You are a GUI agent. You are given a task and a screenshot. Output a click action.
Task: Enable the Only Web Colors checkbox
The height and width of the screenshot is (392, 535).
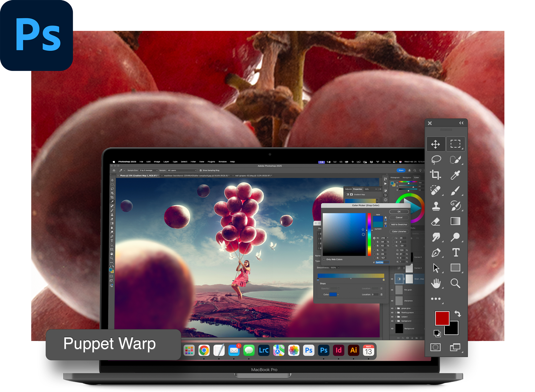(324, 259)
